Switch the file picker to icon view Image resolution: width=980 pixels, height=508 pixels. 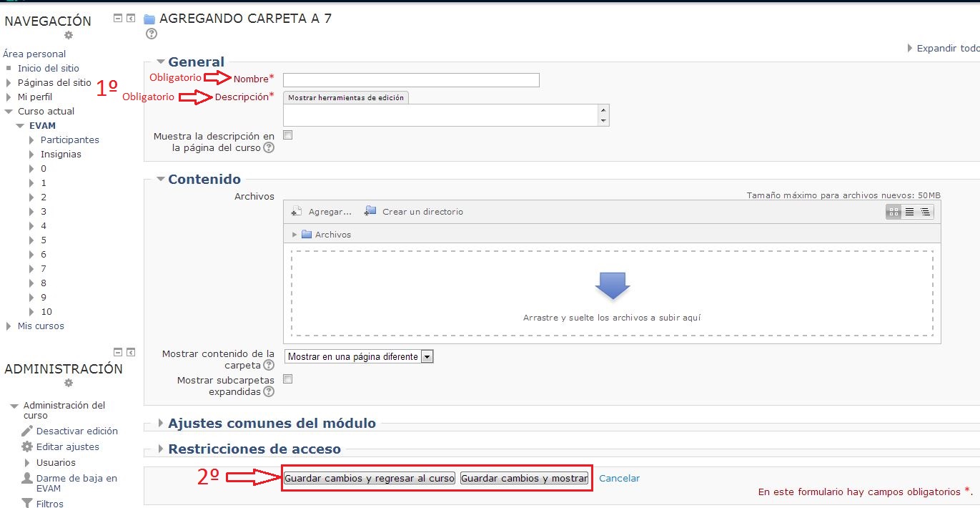tap(893, 211)
